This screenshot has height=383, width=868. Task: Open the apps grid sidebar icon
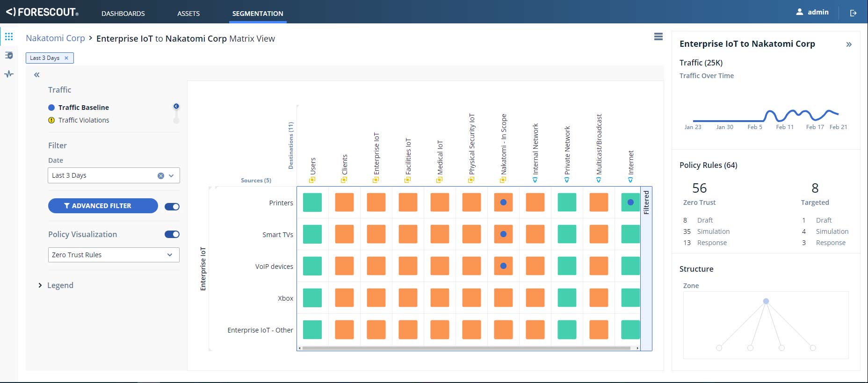(x=9, y=36)
